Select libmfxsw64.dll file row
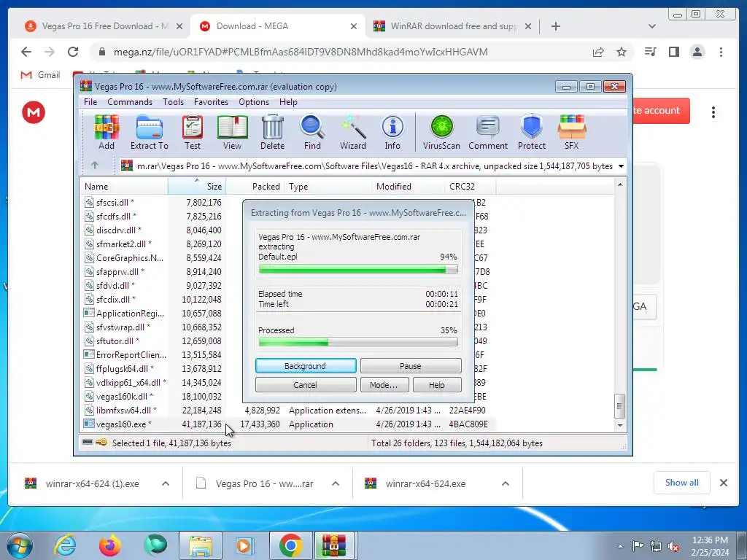The image size is (747, 560). pos(288,410)
